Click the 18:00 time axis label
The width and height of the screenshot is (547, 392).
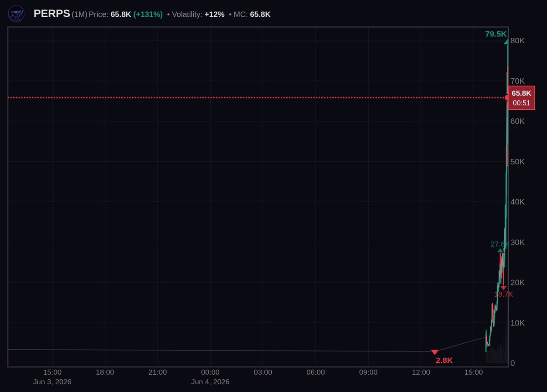point(105,372)
